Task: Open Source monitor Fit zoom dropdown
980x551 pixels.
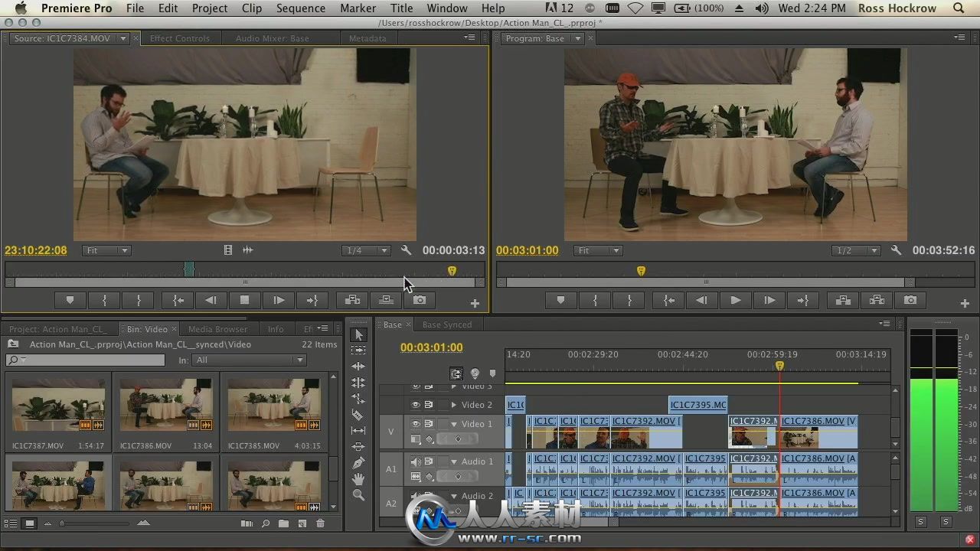Action: click(106, 250)
